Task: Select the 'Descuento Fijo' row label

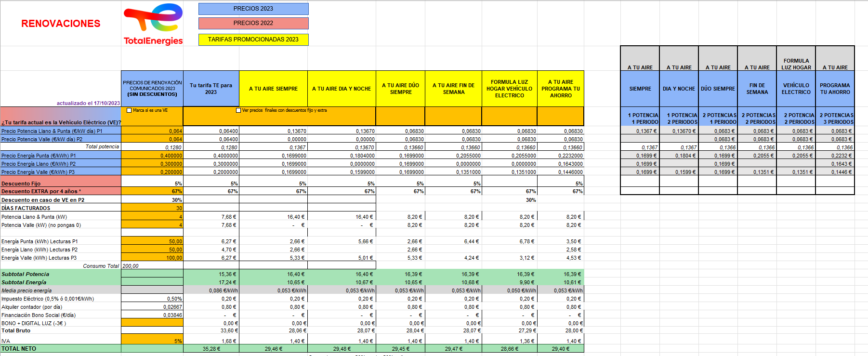Action: [61, 182]
